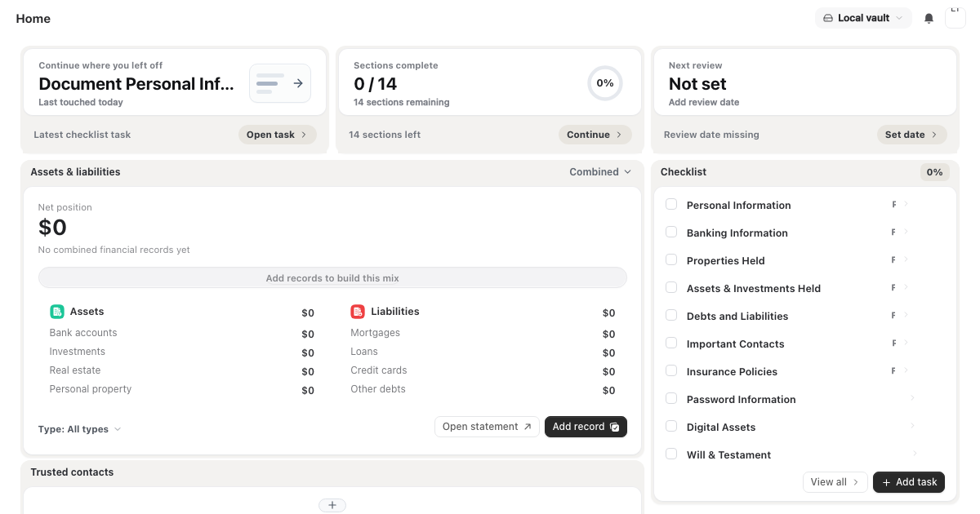
Task: Click the Trusted contacts section header
Action: point(72,472)
